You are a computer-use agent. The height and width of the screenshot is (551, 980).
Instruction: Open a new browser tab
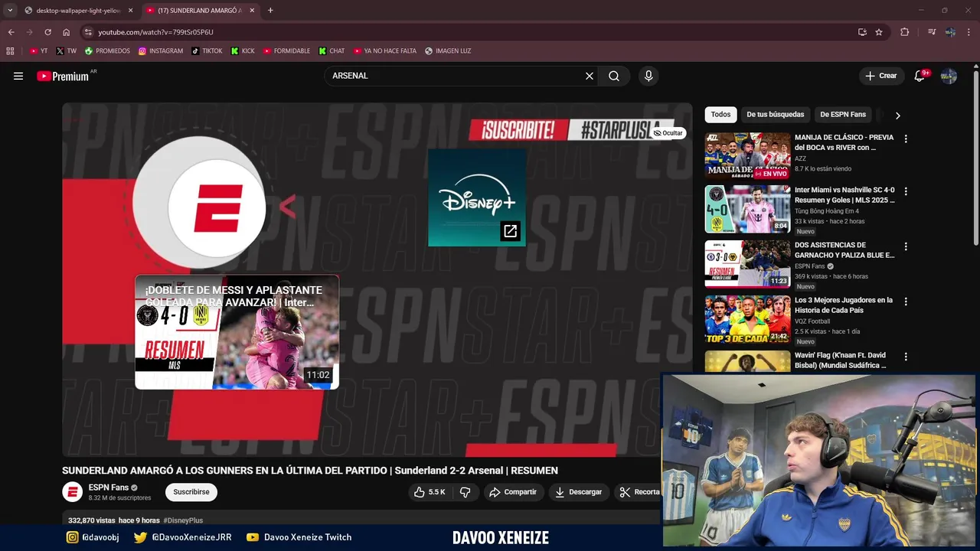click(x=270, y=11)
